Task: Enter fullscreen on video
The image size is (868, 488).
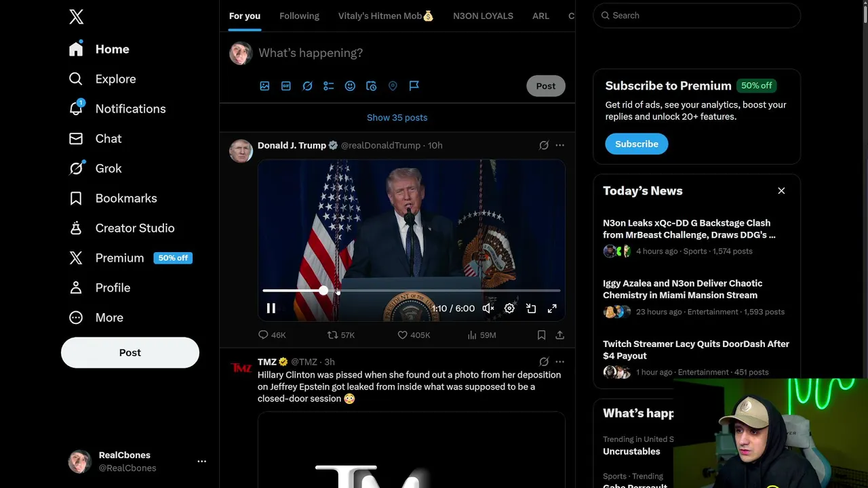Action: pyautogui.click(x=552, y=308)
